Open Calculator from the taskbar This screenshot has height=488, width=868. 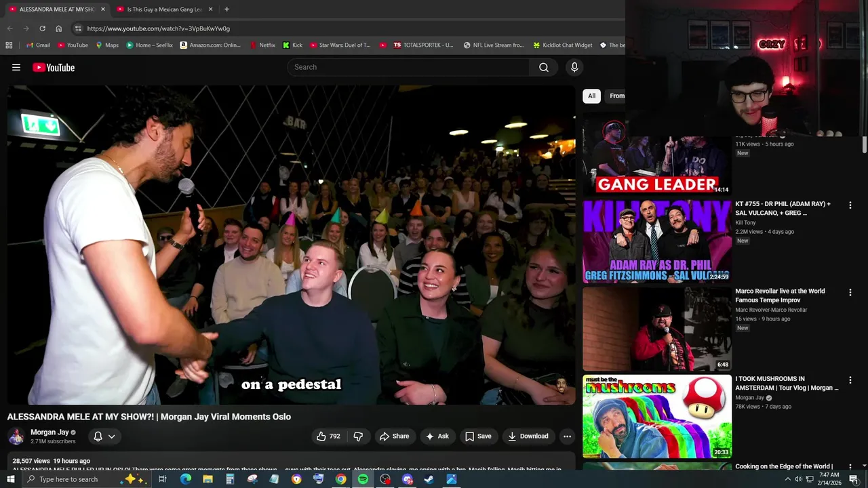(230, 479)
